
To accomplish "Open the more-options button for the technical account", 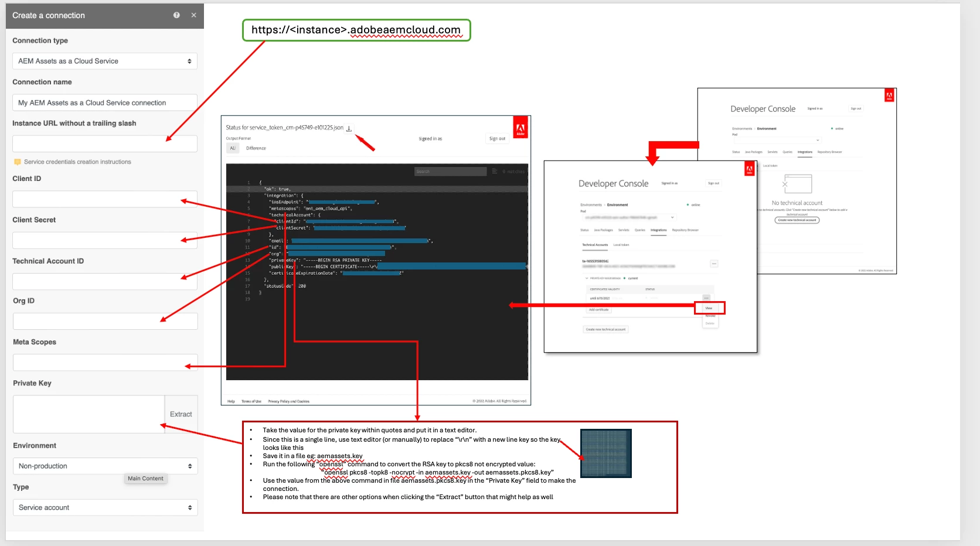I will tap(714, 264).
